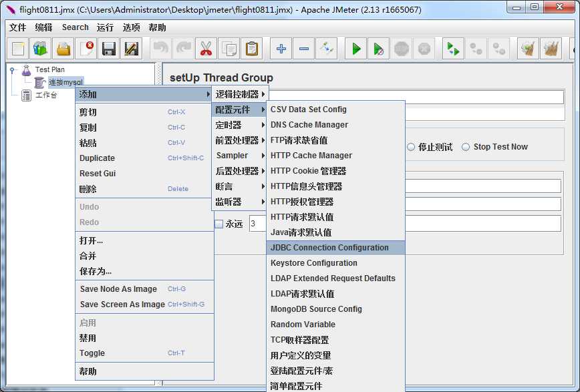Screen dimensions: 580x392
Task: Click the Collapse All minus icon
Action: click(304, 49)
